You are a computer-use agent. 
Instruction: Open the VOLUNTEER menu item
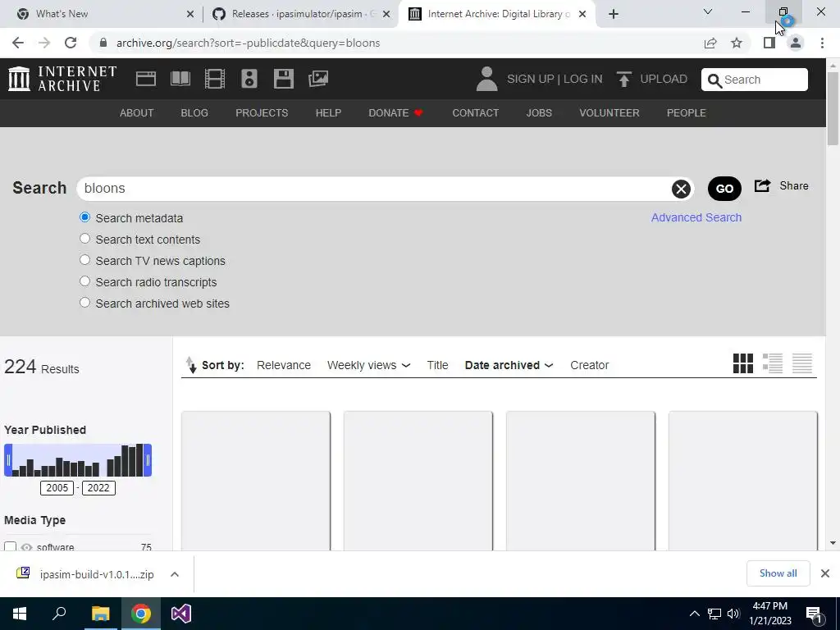609,113
